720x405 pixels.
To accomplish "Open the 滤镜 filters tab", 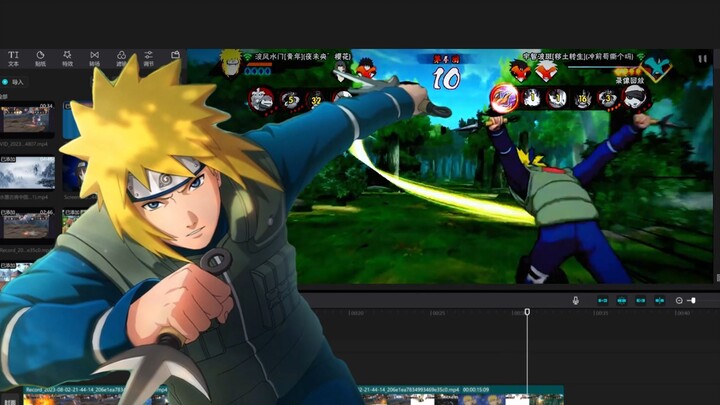I will tap(121, 59).
